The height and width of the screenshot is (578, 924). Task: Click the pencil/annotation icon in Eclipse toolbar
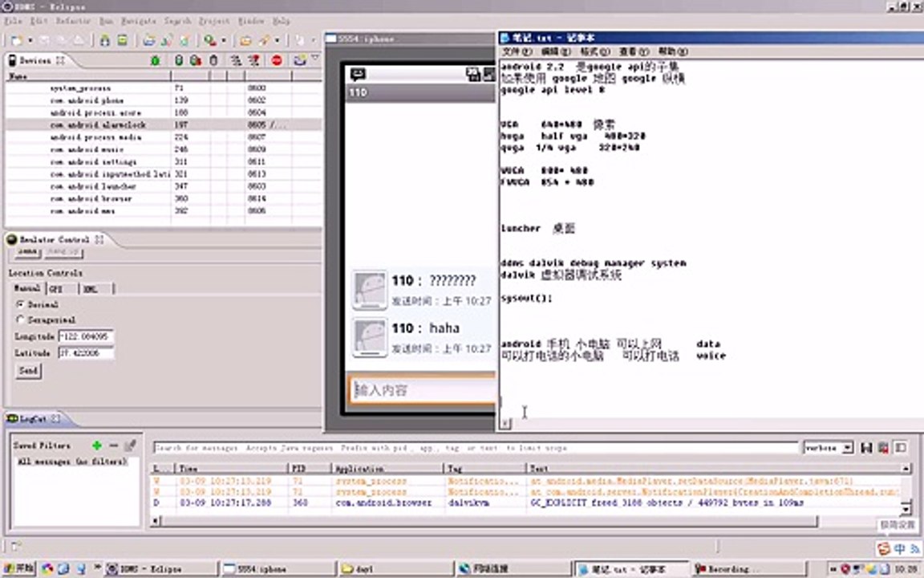point(264,40)
